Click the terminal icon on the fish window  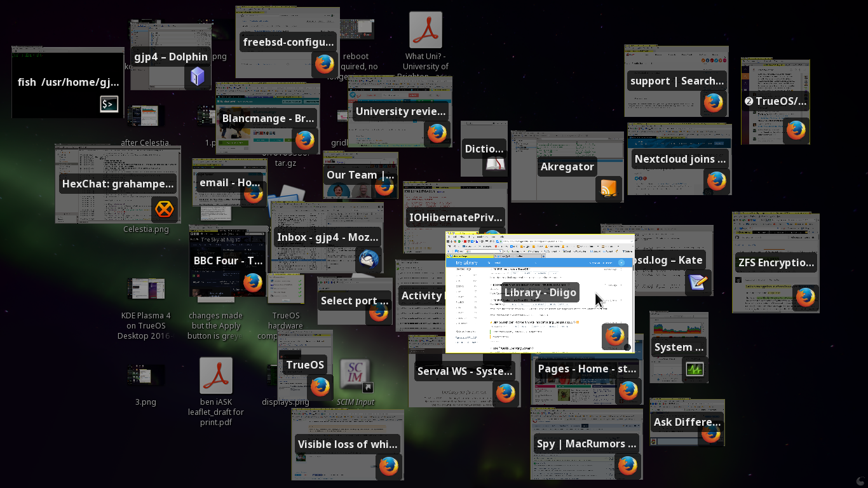coord(109,104)
